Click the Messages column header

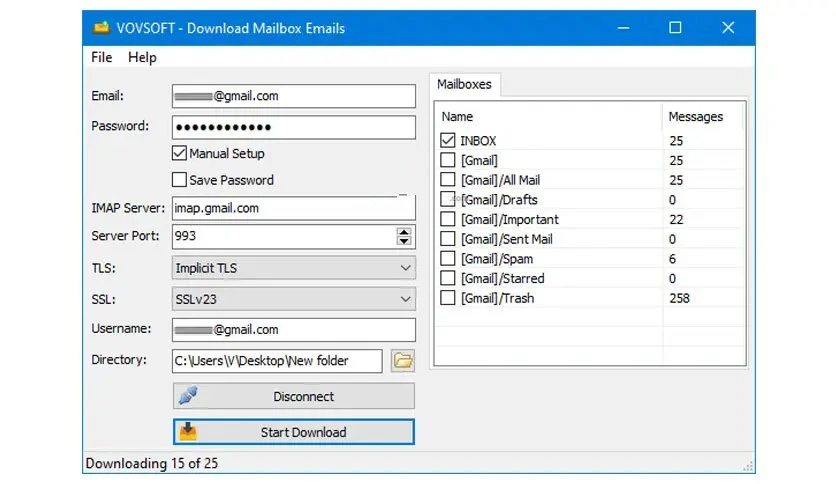(702, 117)
